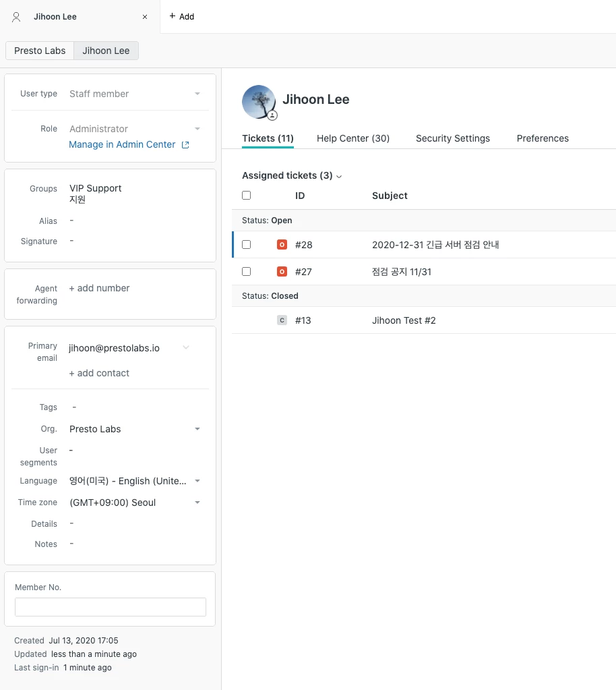The width and height of the screenshot is (616, 690).
Task: Click jihoon@prestolabs.io primary email
Action: [x=115, y=348]
